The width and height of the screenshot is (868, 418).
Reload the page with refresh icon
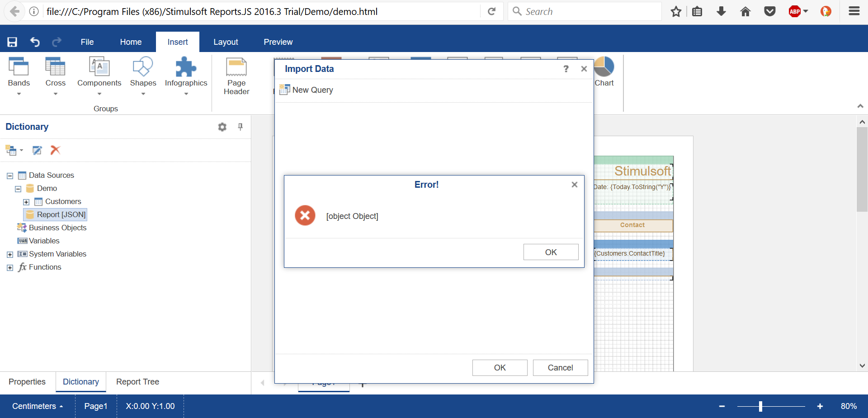click(x=492, y=12)
